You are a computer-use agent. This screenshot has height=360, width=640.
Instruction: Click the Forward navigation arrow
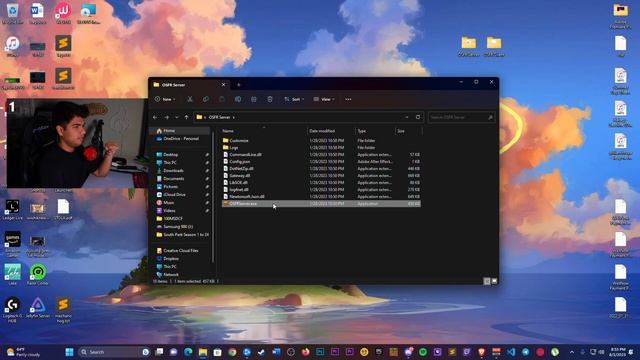167,117
